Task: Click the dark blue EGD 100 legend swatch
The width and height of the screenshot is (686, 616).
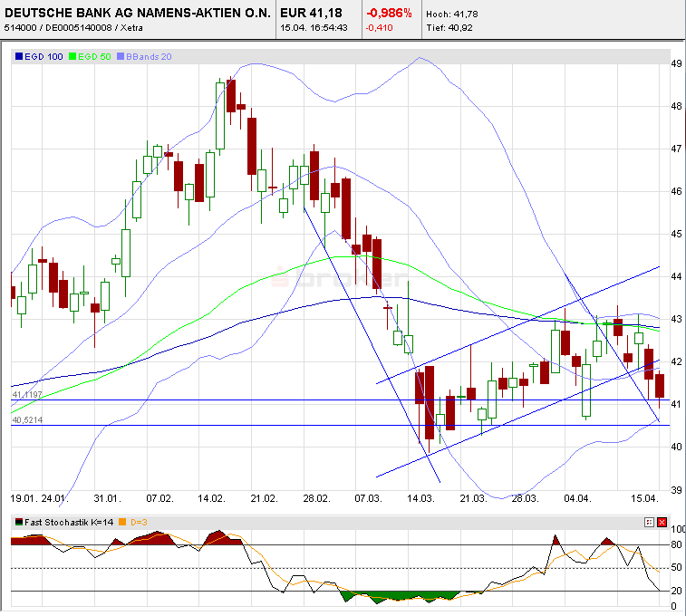Action: point(19,56)
